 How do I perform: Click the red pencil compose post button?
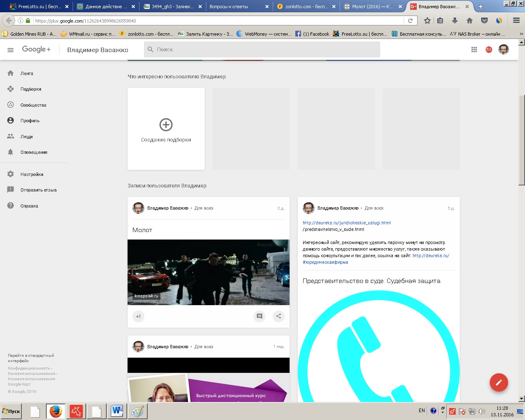point(499,383)
